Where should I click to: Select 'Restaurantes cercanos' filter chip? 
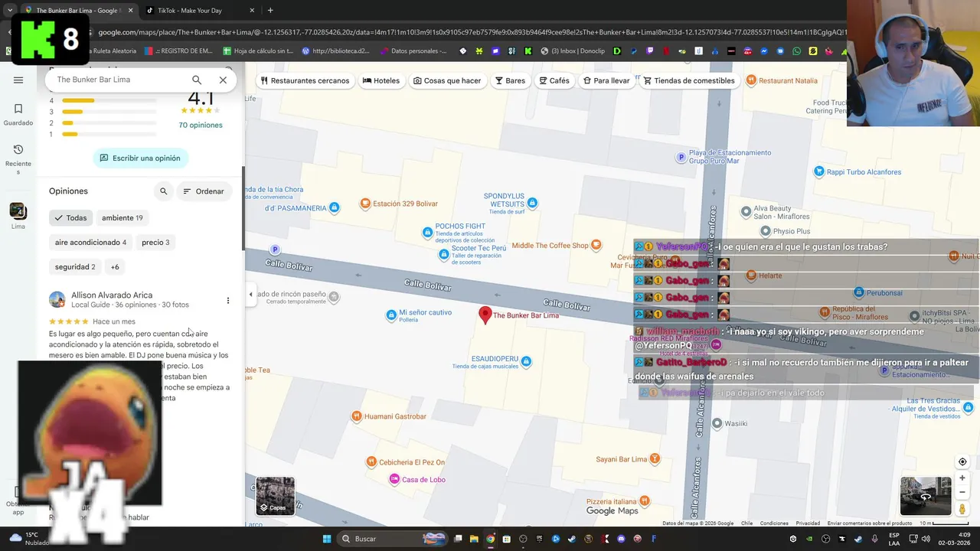pyautogui.click(x=305, y=80)
